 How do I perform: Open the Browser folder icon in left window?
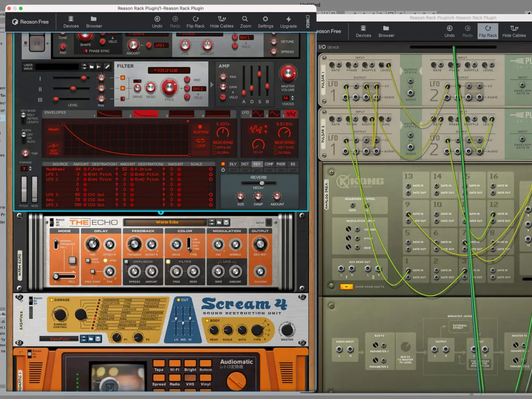94,22
